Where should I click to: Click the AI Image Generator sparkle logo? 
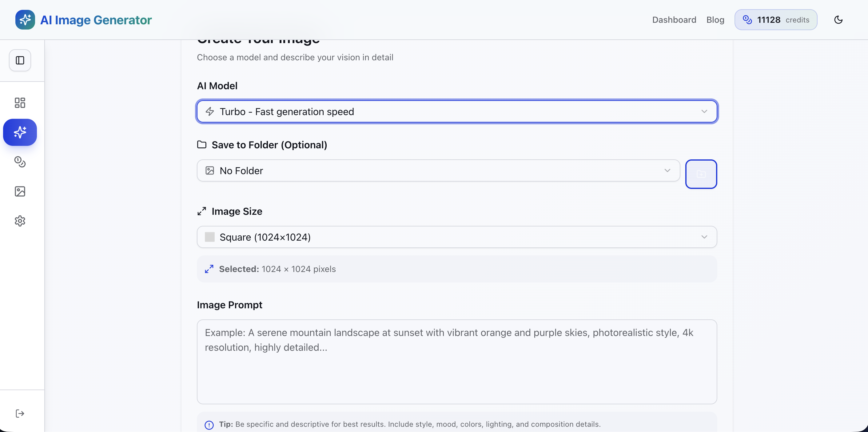coord(25,20)
